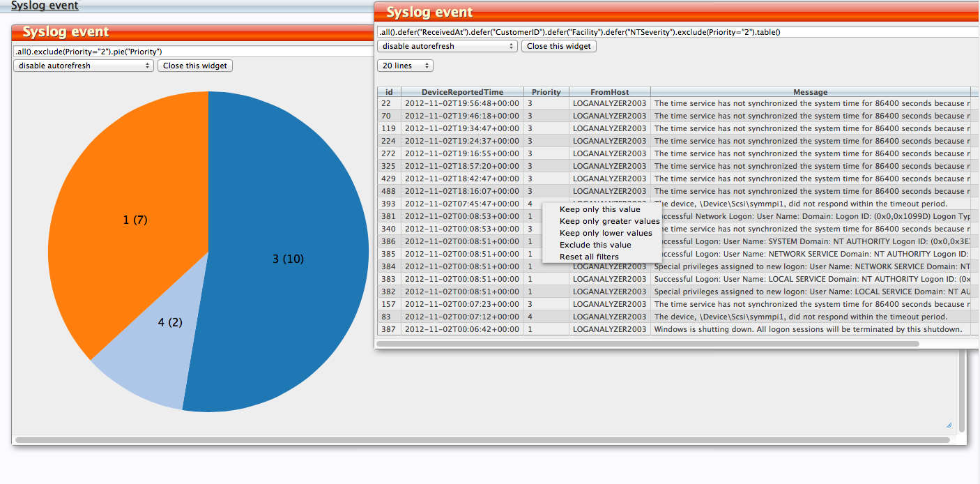Click 'Exclude this value' in context menu

point(595,245)
